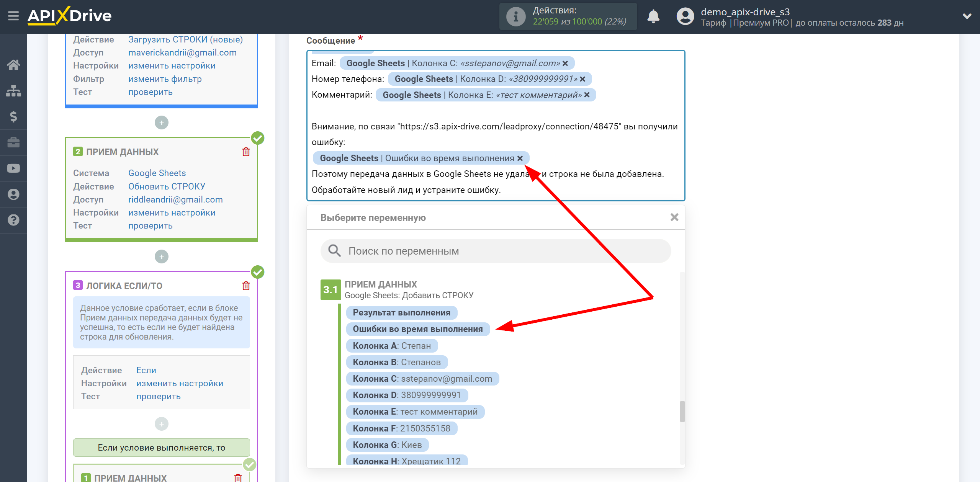Click the variables search magnifier icon
The height and width of the screenshot is (482, 980).
point(334,251)
